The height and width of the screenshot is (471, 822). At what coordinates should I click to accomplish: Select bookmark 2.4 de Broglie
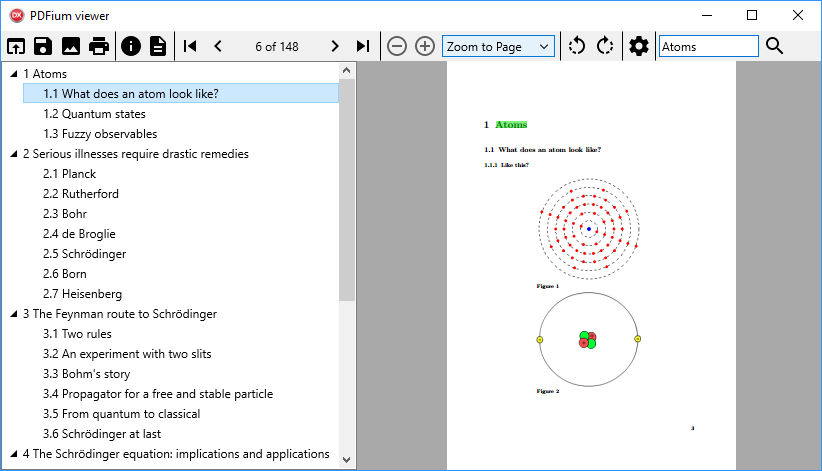[79, 234]
